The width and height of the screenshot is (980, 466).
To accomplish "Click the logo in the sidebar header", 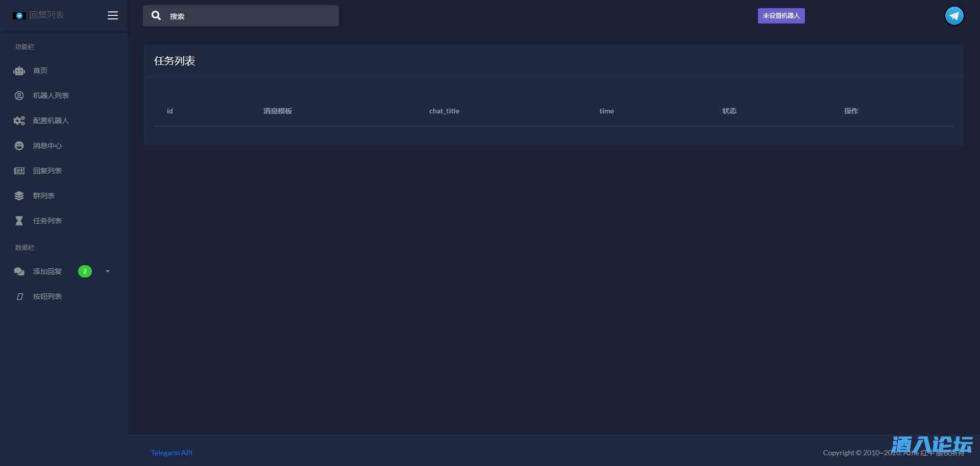I will coord(19,15).
